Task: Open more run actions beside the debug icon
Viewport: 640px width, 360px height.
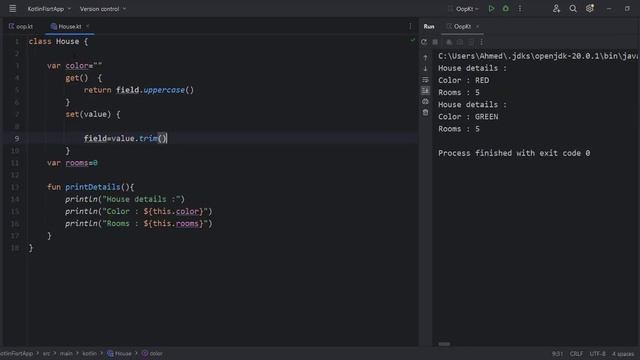Action: pyautogui.click(x=520, y=9)
